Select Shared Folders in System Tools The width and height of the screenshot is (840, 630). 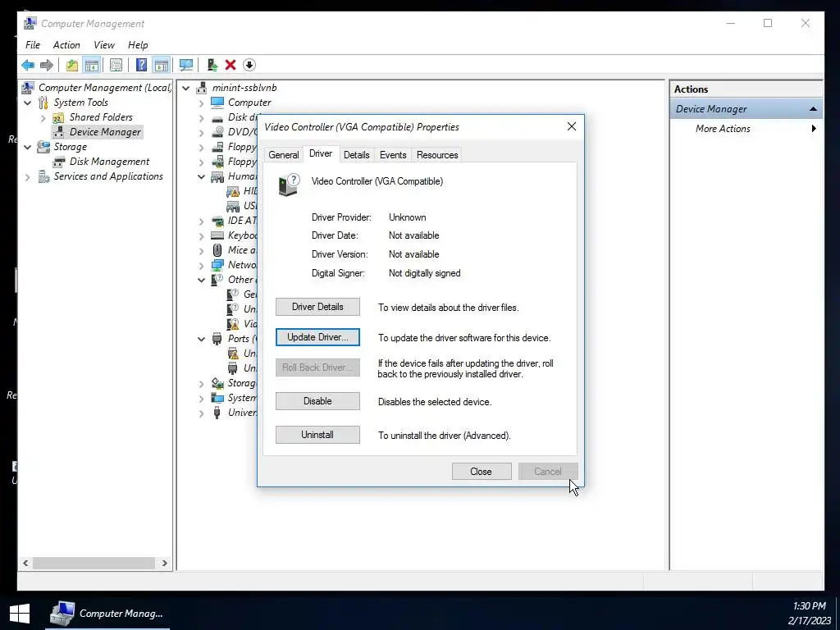pyautogui.click(x=101, y=117)
